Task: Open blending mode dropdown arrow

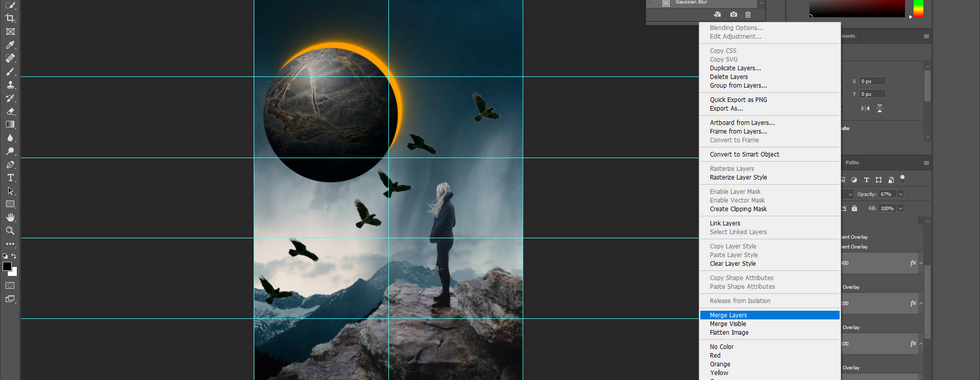Action: pyautogui.click(x=851, y=194)
